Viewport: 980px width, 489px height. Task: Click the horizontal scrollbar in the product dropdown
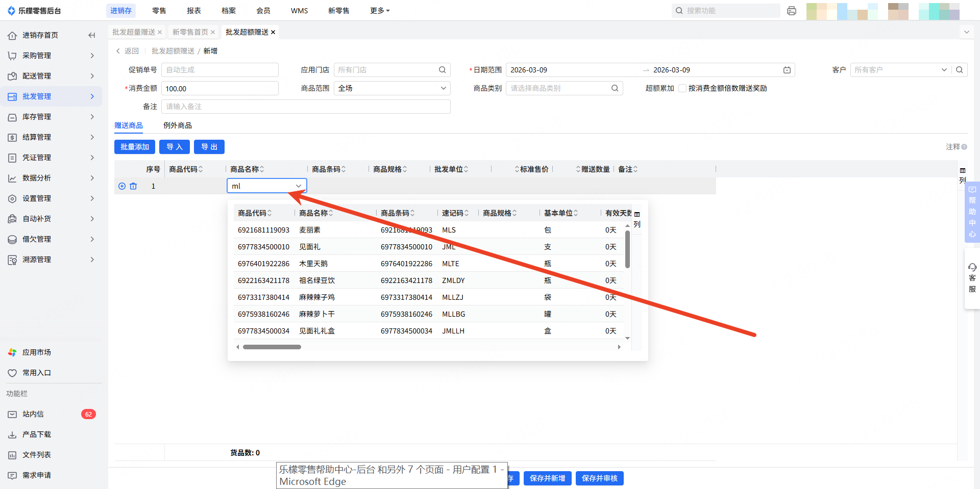[x=272, y=347]
